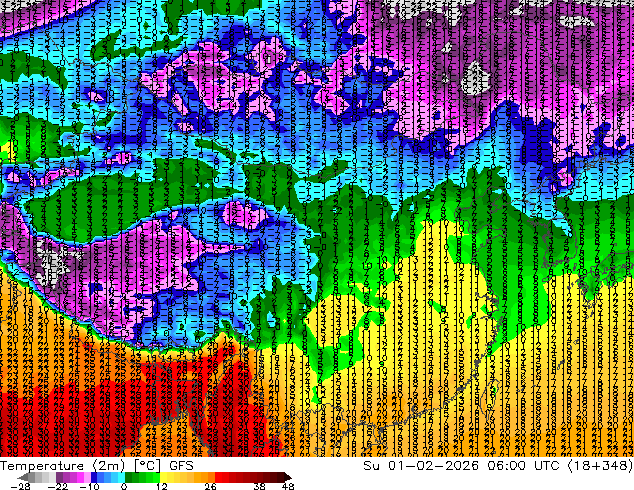Viewport: 634px width, 490px height.
Task: Click the '-28' legend label
Action: pyautogui.click(x=21, y=486)
